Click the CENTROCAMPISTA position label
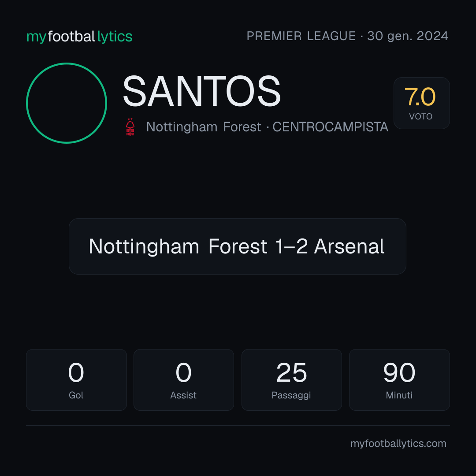This screenshot has height=476, width=476. [330, 127]
